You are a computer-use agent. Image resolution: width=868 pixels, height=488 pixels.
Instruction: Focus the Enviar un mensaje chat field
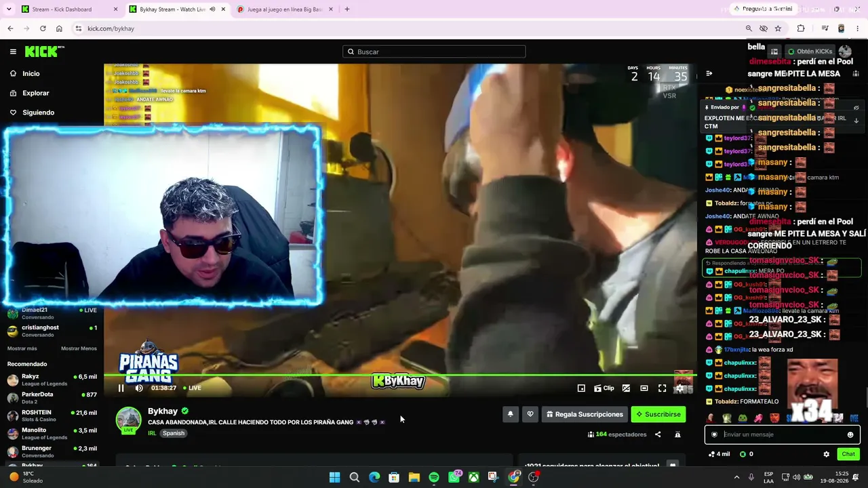pyautogui.click(x=783, y=434)
